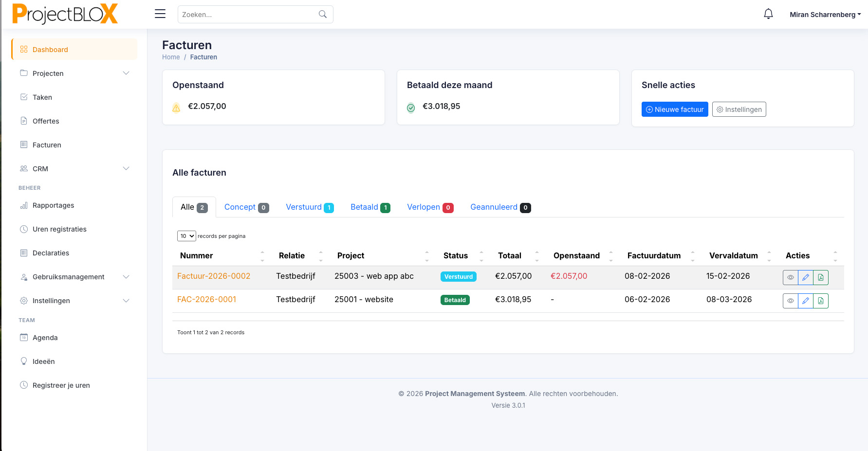
Task: View invoice FAC-2026-0001 via eye icon
Action: [x=791, y=301]
